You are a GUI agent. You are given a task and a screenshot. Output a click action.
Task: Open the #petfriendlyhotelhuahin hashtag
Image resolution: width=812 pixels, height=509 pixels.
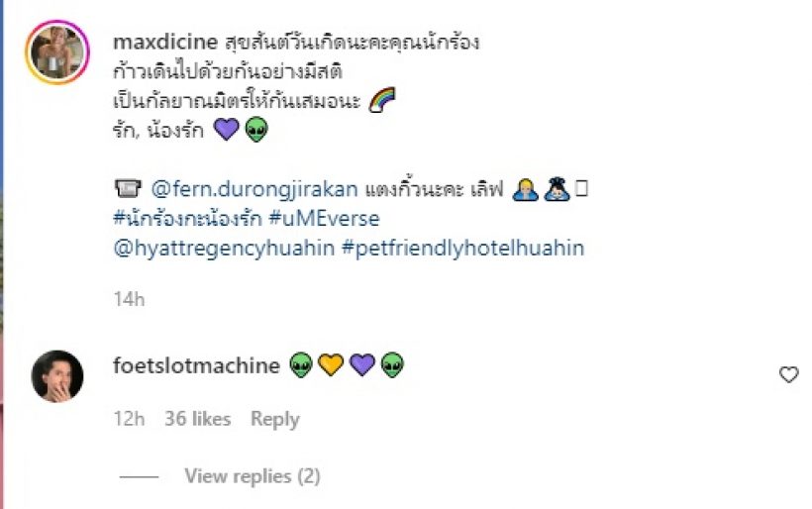[463, 248]
